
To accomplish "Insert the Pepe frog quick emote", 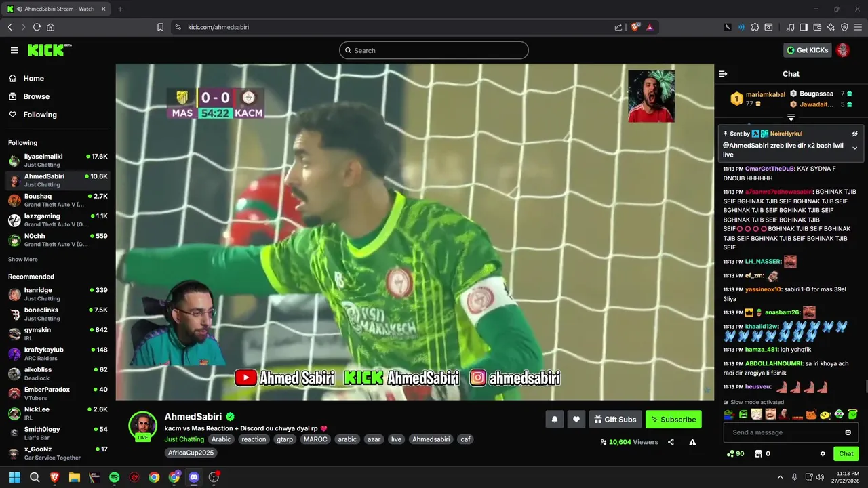I will click(x=729, y=414).
